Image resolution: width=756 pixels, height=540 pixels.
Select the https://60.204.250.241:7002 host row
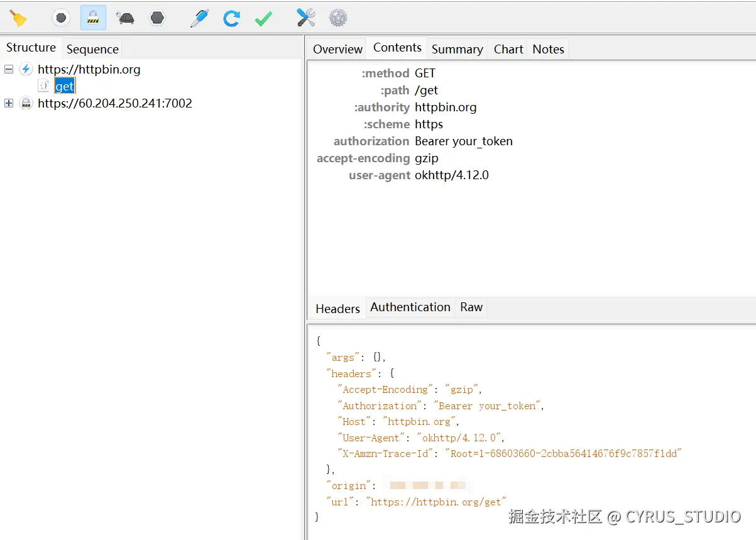[115, 103]
